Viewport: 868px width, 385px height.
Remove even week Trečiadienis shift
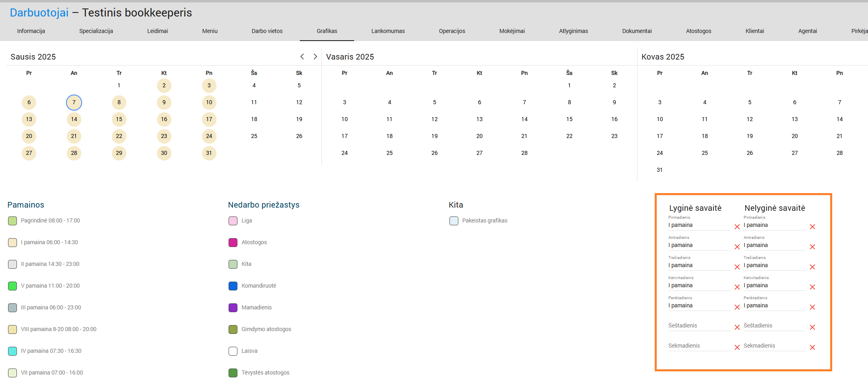coord(737,267)
